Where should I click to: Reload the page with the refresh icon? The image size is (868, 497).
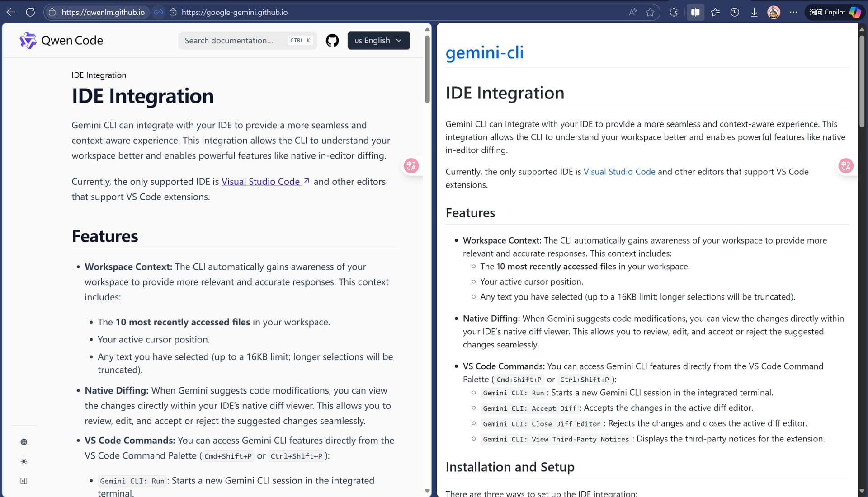pos(30,12)
